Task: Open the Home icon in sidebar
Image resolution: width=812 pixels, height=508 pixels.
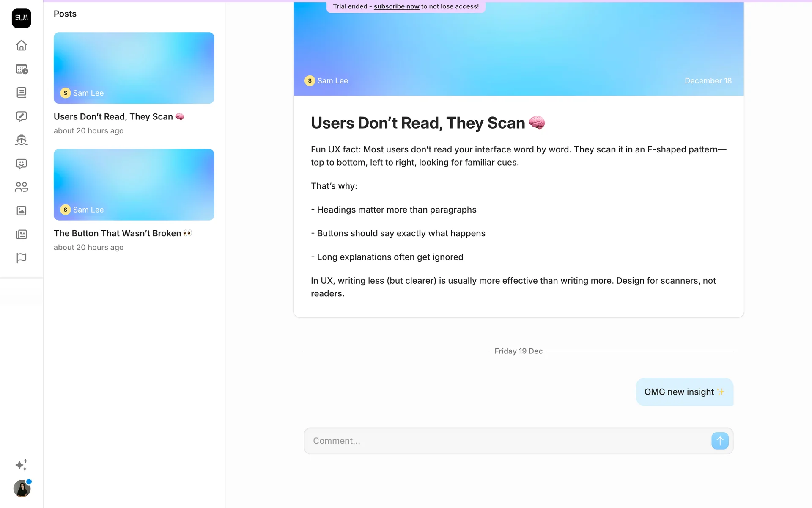Action: click(x=21, y=45)
